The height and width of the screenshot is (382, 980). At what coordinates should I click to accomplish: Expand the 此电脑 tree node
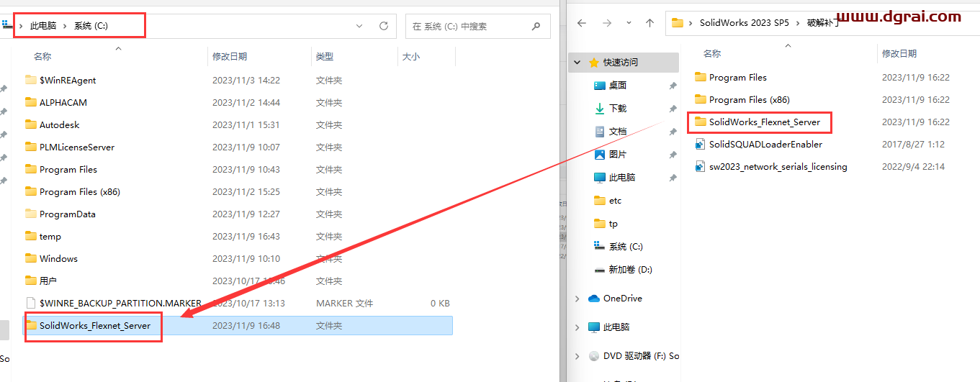577,327
